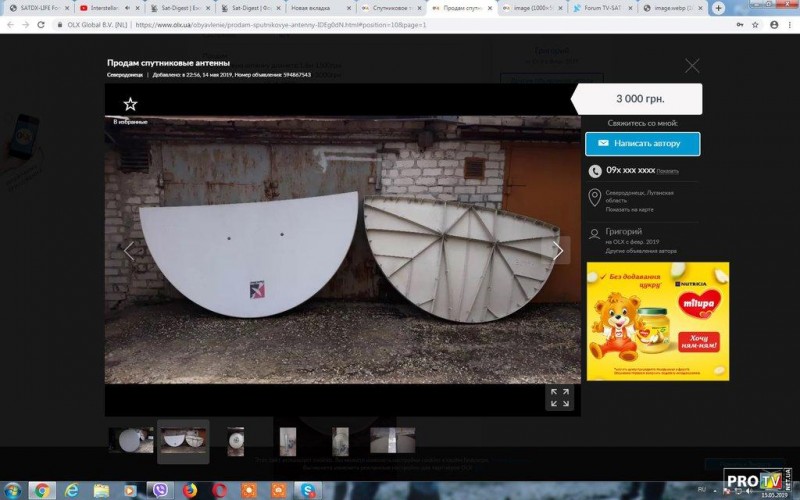Open 'Показать на карте' map link
The width and height of the screenshot is (800, 500).
629,211
